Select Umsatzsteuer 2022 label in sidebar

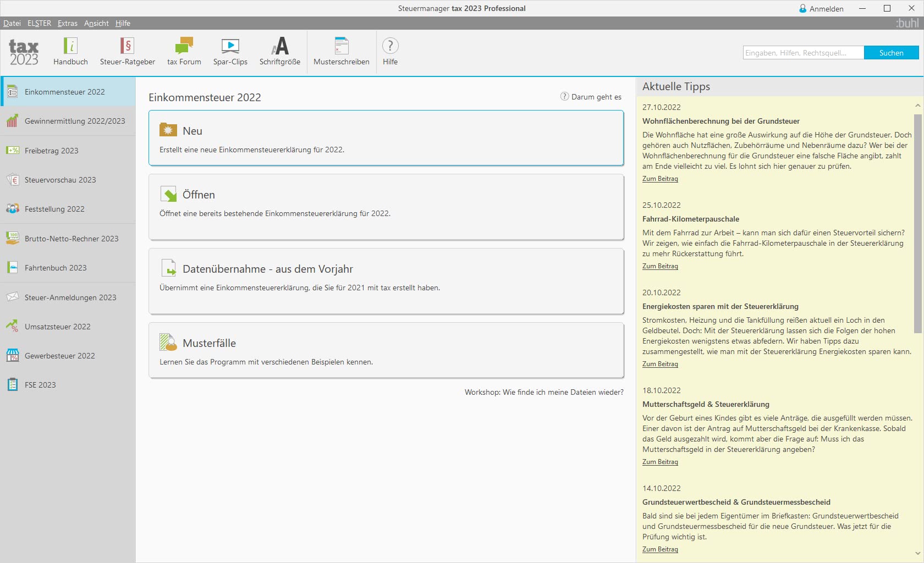tap(57, 327)
